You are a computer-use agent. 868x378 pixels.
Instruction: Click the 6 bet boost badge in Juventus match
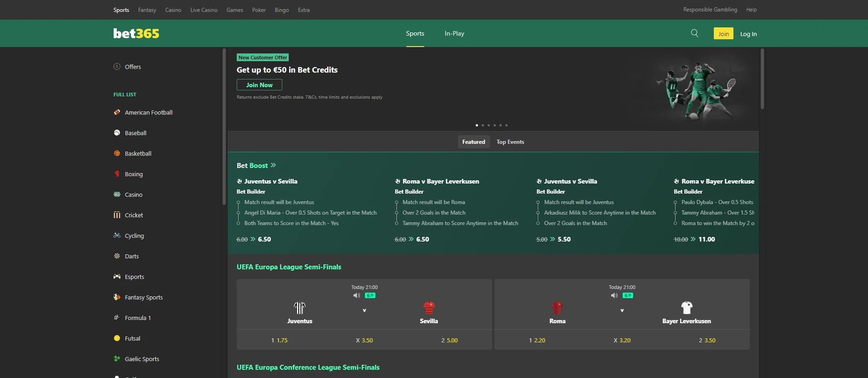[x=370, y=295]
